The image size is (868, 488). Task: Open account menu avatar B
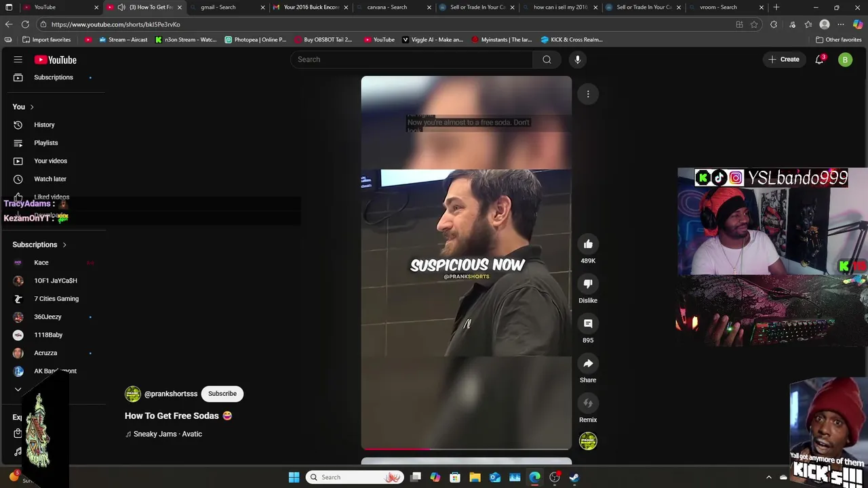pyautogui.click(x=845, y=60)
